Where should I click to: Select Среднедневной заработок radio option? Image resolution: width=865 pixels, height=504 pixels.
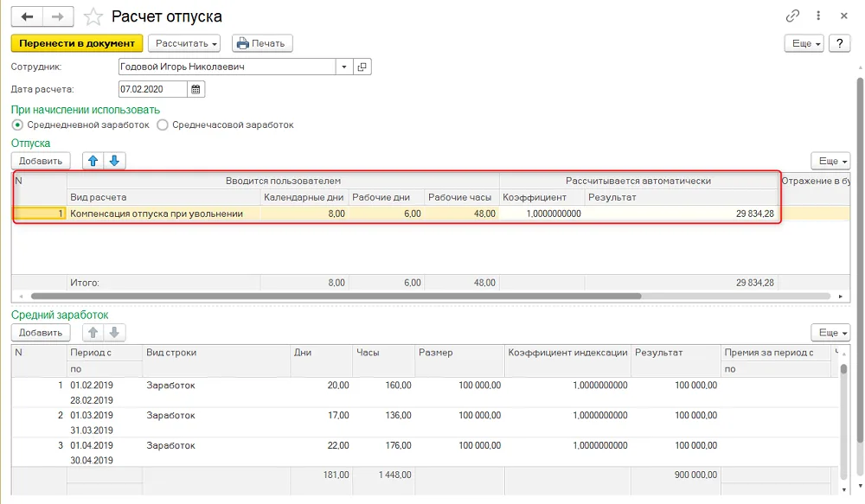[x=17, y=125]
